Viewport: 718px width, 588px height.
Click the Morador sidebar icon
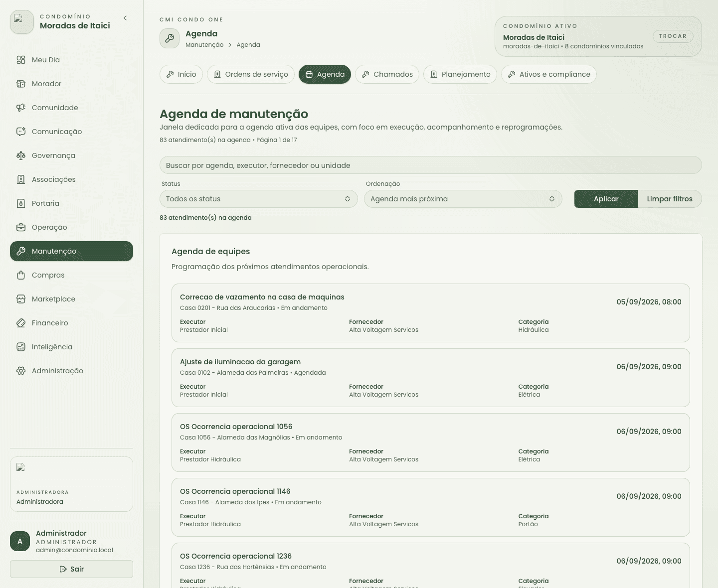pyautogui.click(x=21, y=84)
